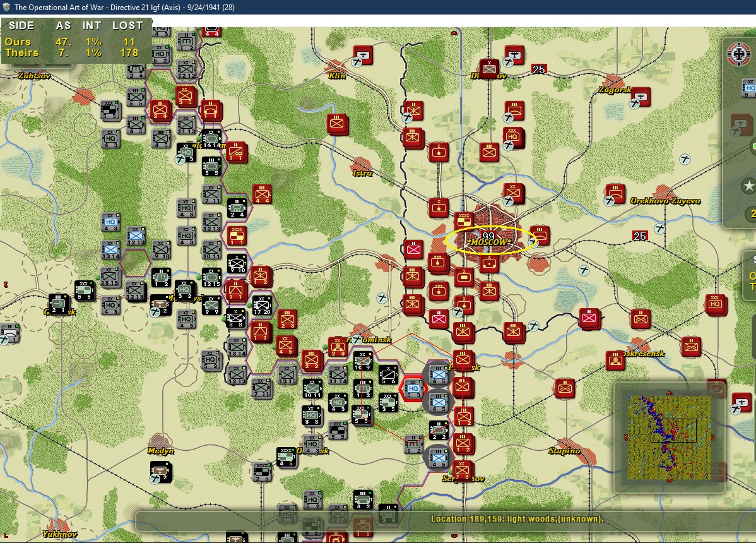Click the Medyn city label
The height and width of the screenshot is (543, 756).
tap(160, 451)
